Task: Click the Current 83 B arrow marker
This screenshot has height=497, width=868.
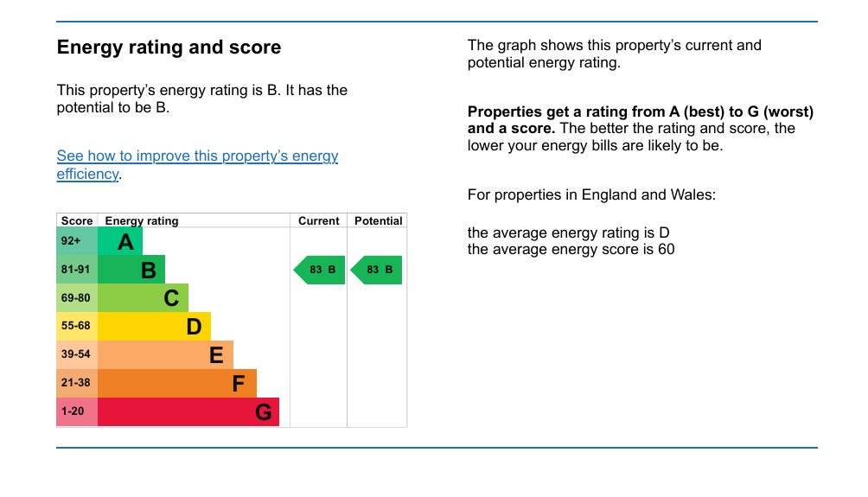Action: point(322,270)
